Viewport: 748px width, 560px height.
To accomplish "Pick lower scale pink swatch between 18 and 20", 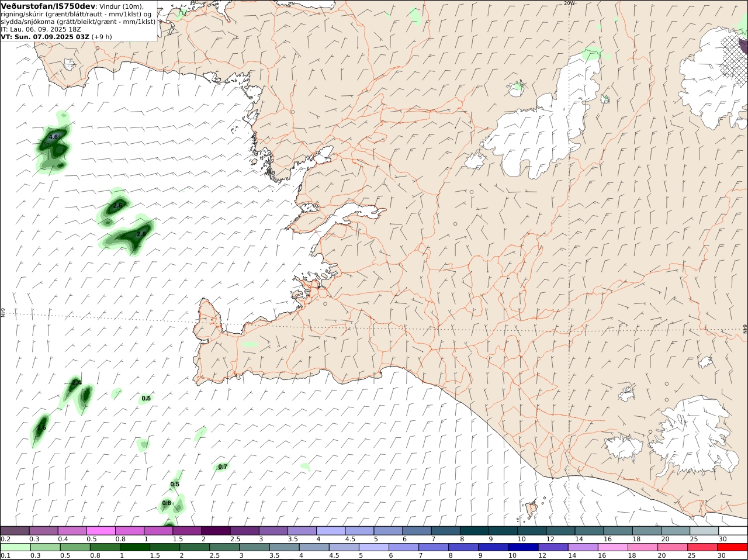I will (642, 547).
